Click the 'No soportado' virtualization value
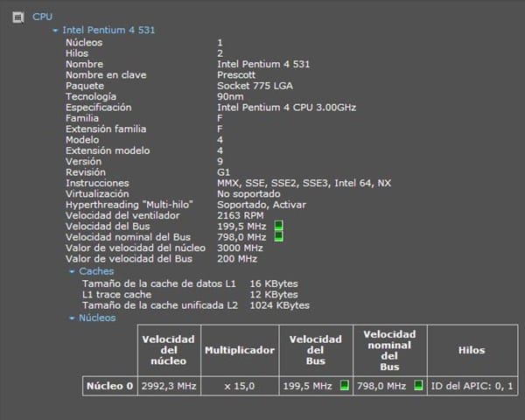The width and height of the screenshot is (525, 420). coord(248,194)
